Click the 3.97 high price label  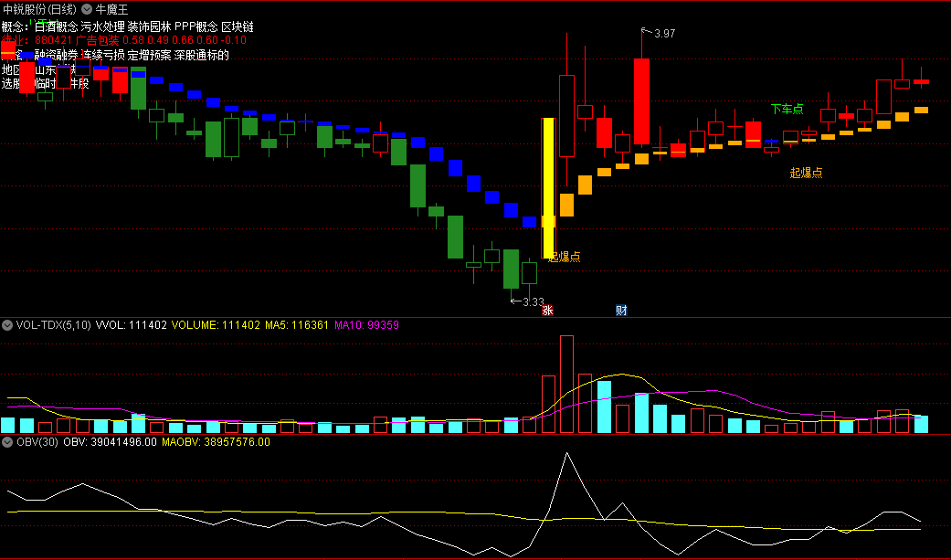(x=665, y=34)
